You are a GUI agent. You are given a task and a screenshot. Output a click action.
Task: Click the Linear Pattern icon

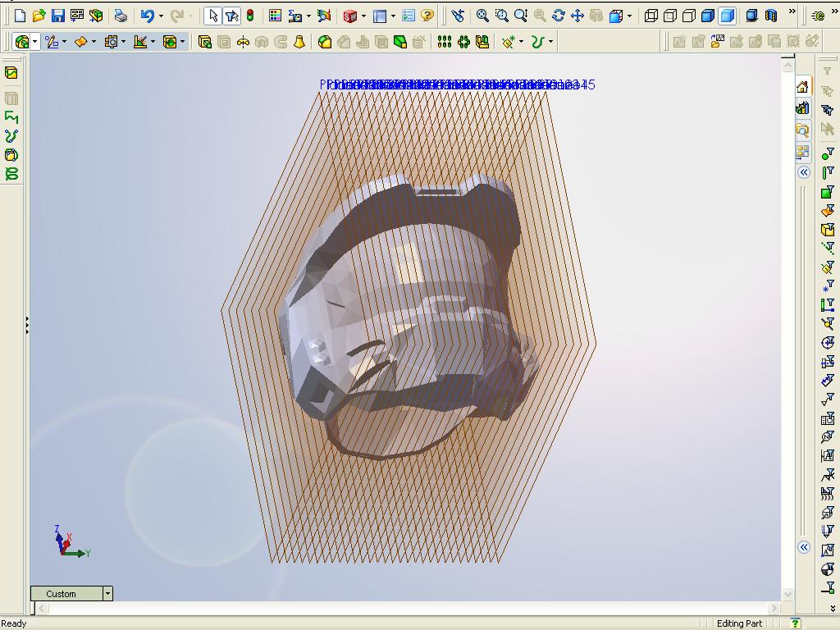click(444, 42)
